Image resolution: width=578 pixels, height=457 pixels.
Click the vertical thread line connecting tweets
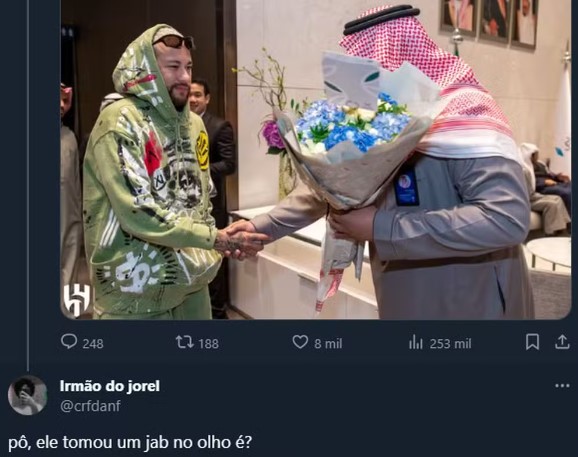click(28, 182)
